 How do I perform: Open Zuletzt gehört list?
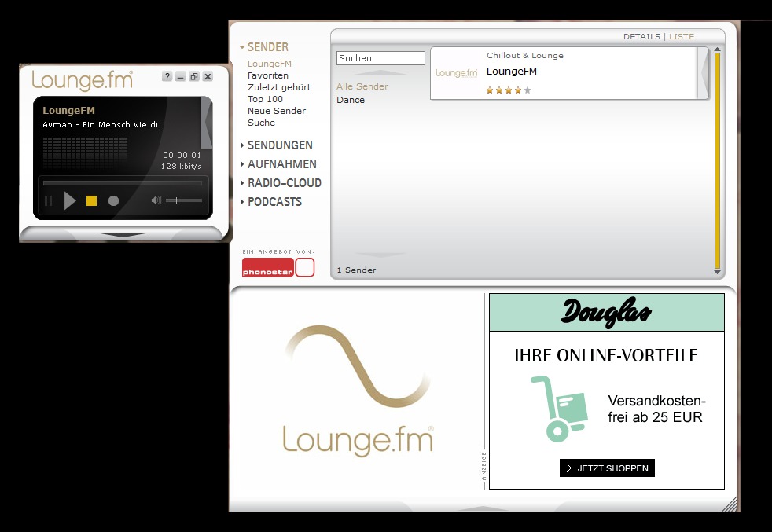tap(278, 87)
